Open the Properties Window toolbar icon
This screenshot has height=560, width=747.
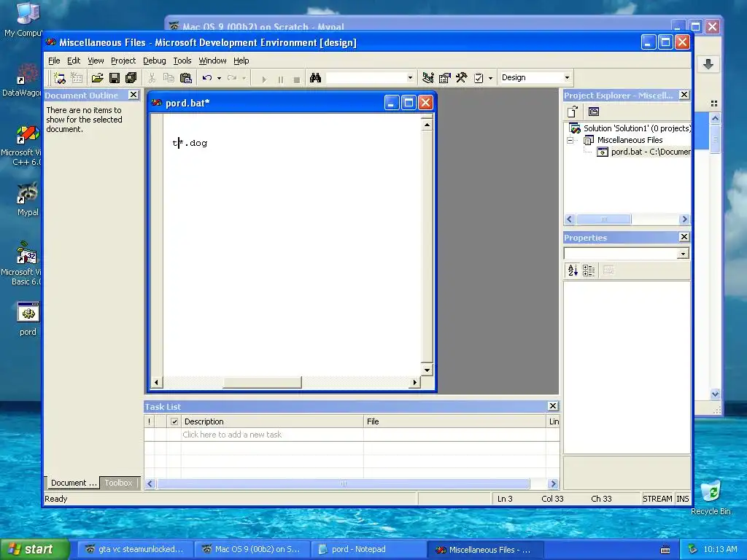tap(444, 78)
